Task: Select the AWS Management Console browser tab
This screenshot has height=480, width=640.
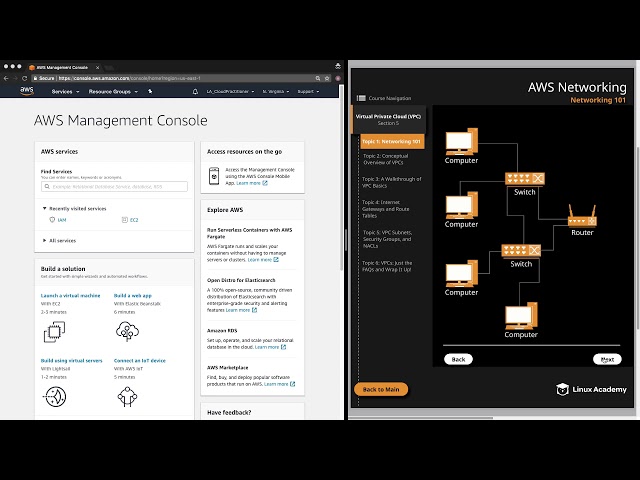Action: coord(62,67)
